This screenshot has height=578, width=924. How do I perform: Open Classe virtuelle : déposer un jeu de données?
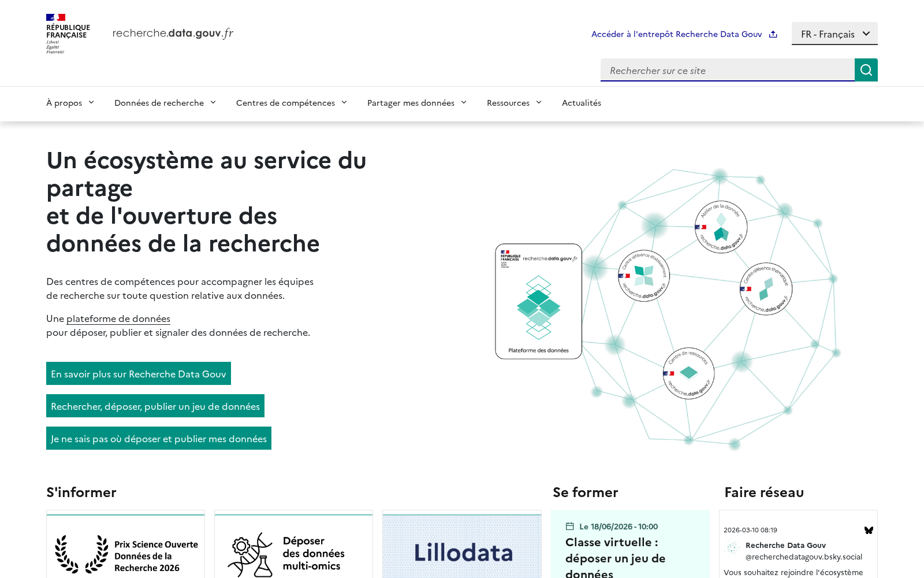(x=616, y=558)
